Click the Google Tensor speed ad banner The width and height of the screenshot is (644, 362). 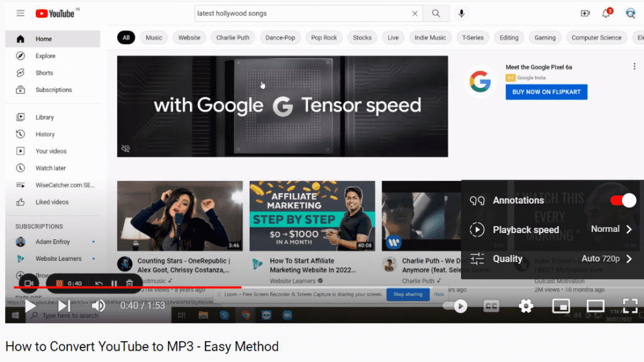[x=282, y=106]
